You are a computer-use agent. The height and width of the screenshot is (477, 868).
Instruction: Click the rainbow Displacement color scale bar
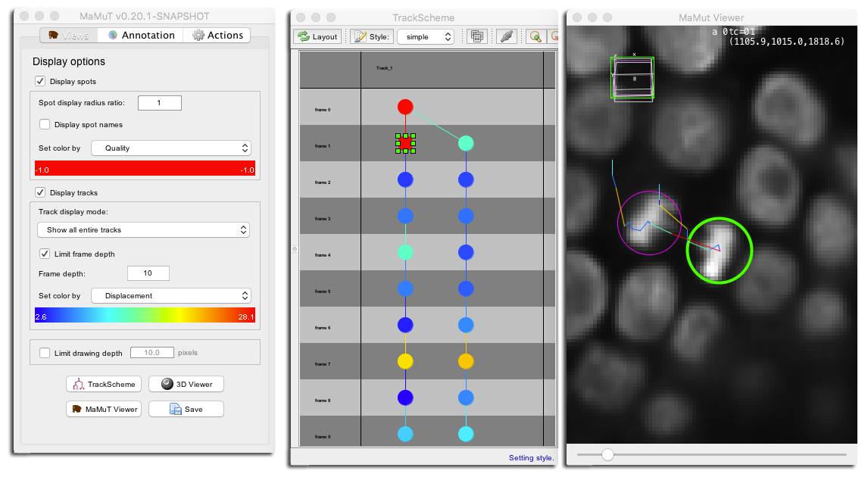click(x=145, y=316)
